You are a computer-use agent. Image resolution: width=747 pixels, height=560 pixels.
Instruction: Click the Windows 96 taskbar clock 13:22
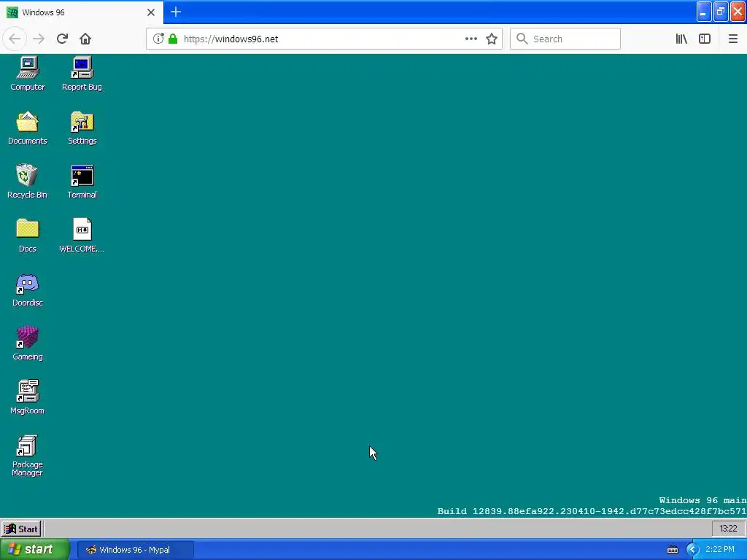click(728, 529)
